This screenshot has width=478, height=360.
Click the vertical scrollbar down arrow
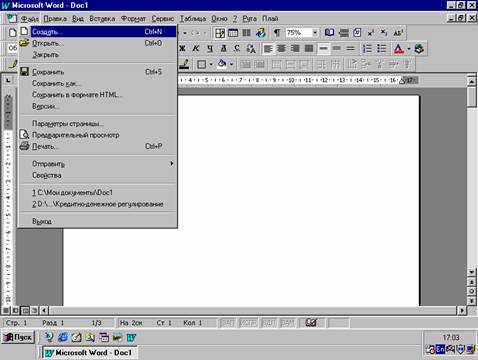[x=471, y=272]
